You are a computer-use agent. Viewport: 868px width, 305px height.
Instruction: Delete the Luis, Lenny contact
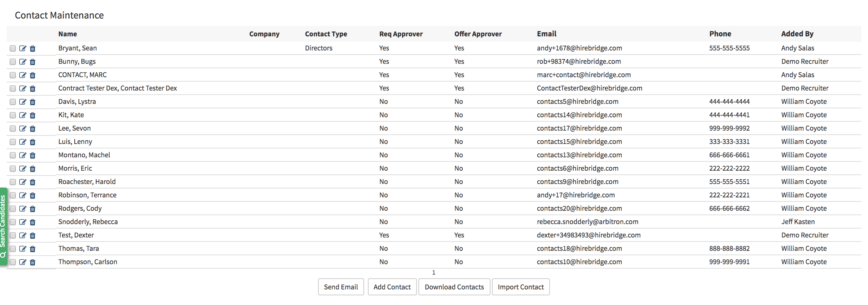(x=33, y=142)
